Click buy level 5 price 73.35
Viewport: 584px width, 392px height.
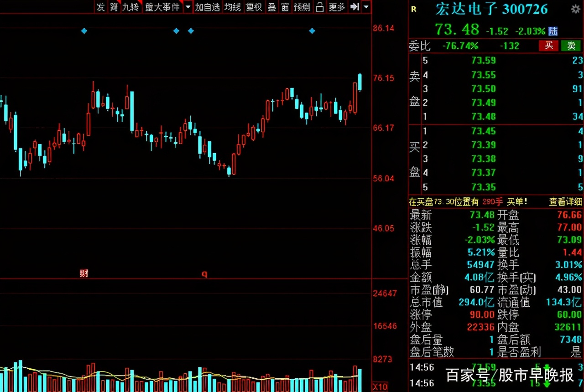coord(484,187)
